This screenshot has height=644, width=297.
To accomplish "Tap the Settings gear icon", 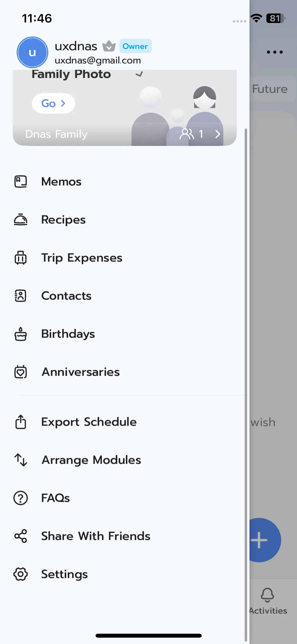I will (21, 574).
